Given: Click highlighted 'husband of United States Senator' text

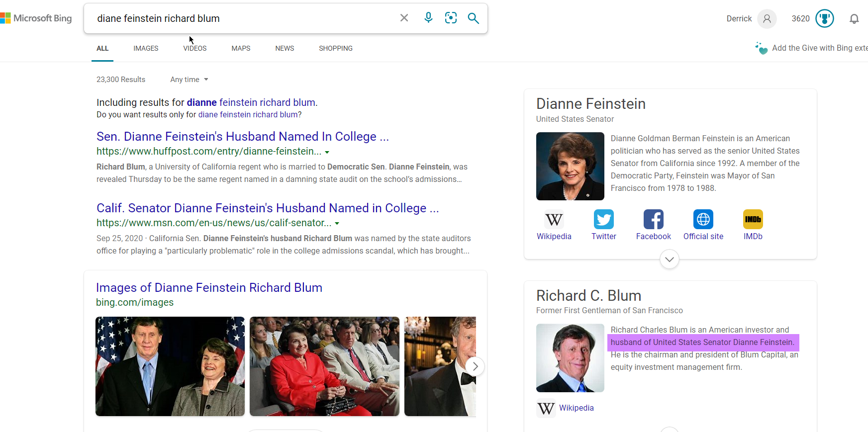Looking at the screenshot, I should (x=702, y=343).
